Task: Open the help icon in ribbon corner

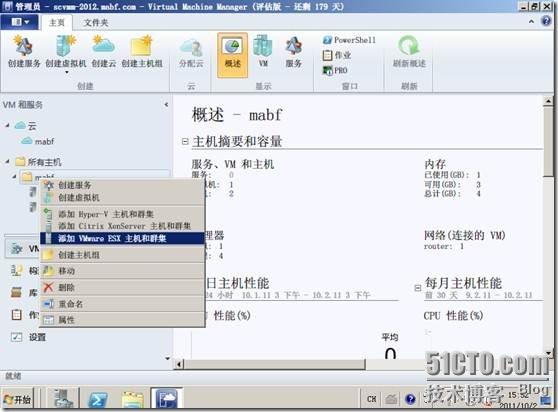Action: click(546, 21)
